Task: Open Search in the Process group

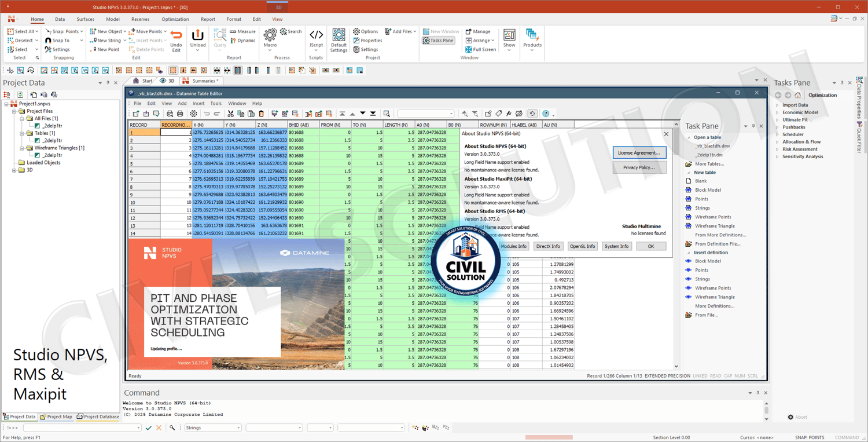Action: [291, 31]
